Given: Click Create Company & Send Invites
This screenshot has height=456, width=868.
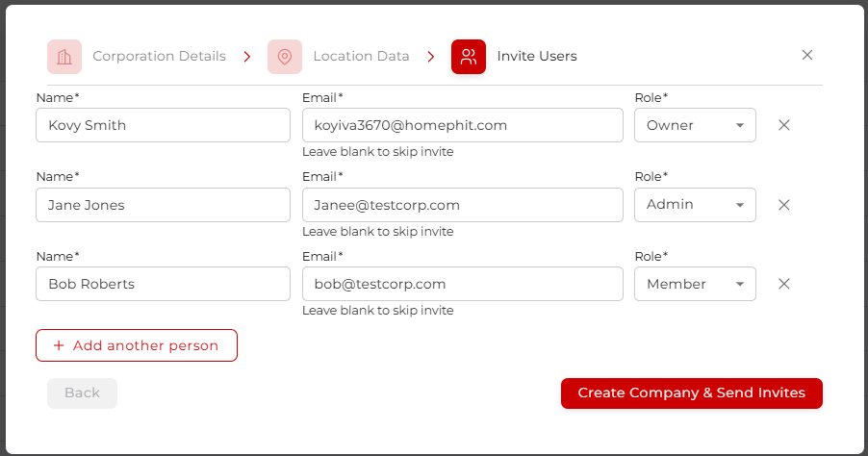Looking at the screenshot, I should [x=691, y=393].
